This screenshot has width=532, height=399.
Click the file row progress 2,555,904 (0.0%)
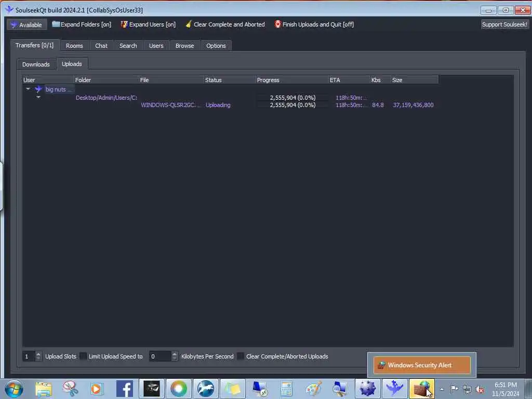click(x=292, y=105)
